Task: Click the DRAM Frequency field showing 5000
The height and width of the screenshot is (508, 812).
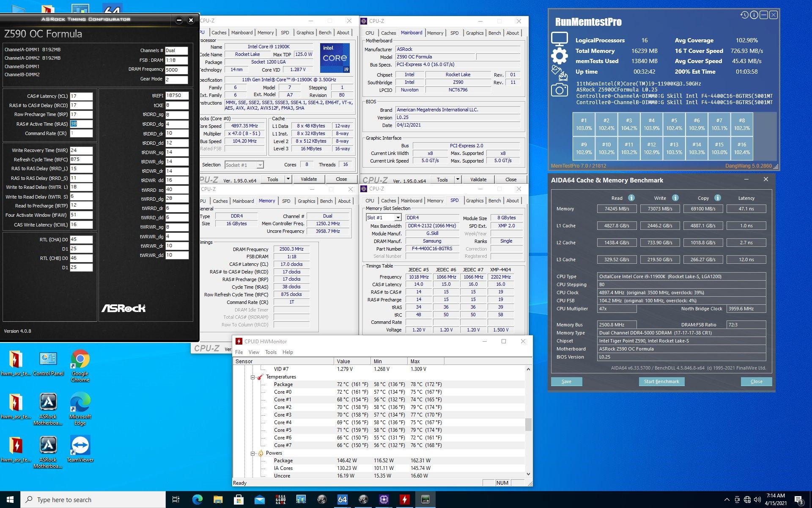Action: pos(176,70)
